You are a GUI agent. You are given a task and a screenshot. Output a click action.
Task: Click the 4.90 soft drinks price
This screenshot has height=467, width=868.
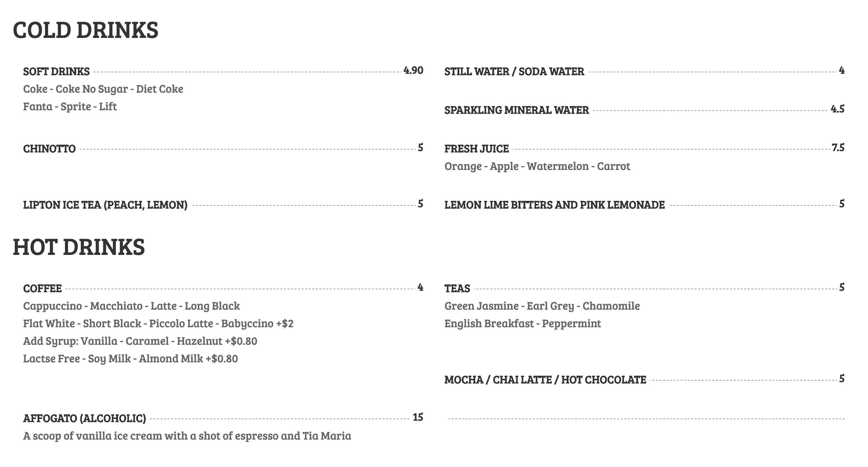pos(413,71)
